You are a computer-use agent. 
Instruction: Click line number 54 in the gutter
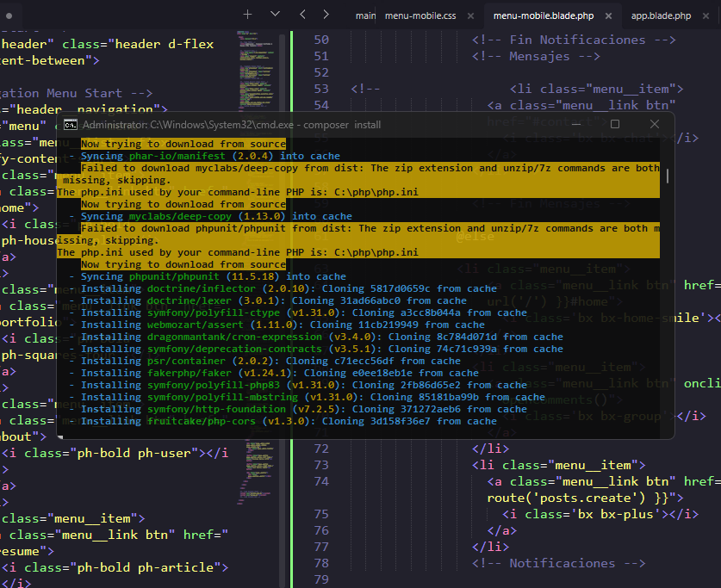tap(321, 105)
